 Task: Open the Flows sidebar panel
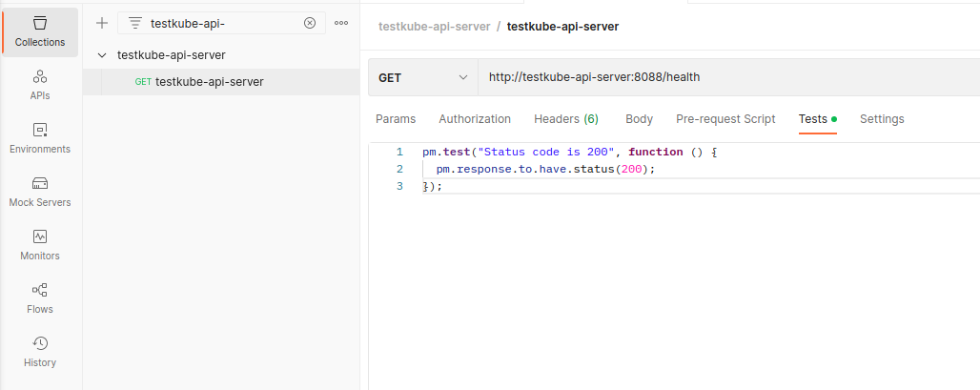click(40, 298)
